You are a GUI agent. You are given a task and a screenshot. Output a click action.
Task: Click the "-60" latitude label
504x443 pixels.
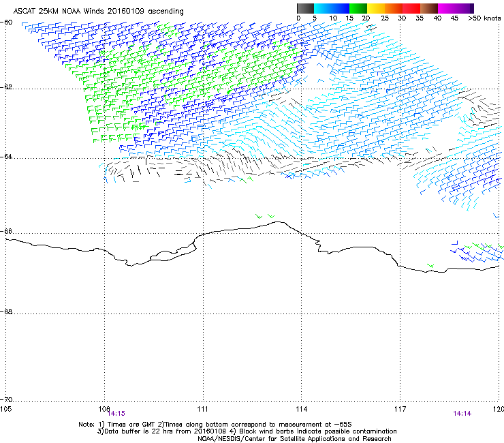(x=6, y=22)
